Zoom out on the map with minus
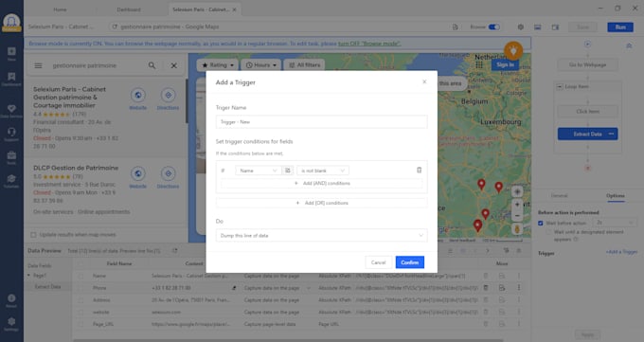 pos(517,216)
